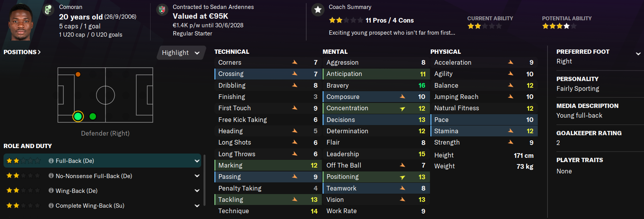Click the Comoran nationality flag icon
Viewport: 644px width, 219px height.
(48, 10)
